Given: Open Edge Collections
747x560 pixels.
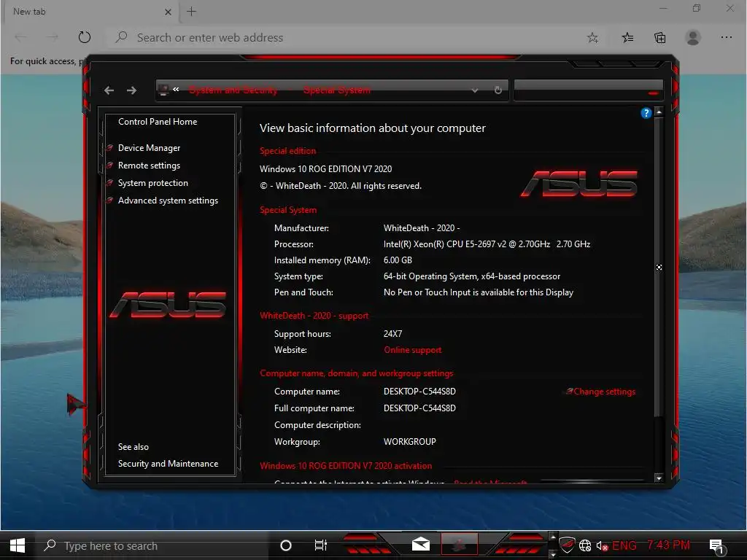Looking at the screenshot, I should pos(659,38).
